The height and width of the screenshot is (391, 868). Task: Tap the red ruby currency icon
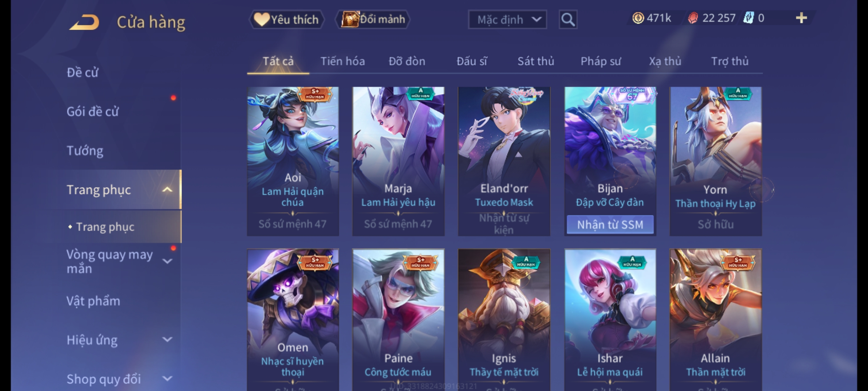coord(693,18)
